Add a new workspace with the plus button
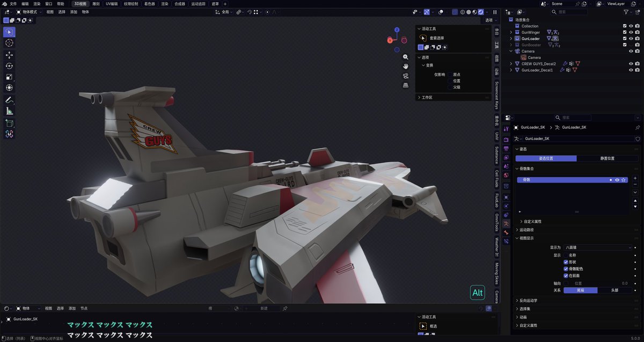 (225, 3)
